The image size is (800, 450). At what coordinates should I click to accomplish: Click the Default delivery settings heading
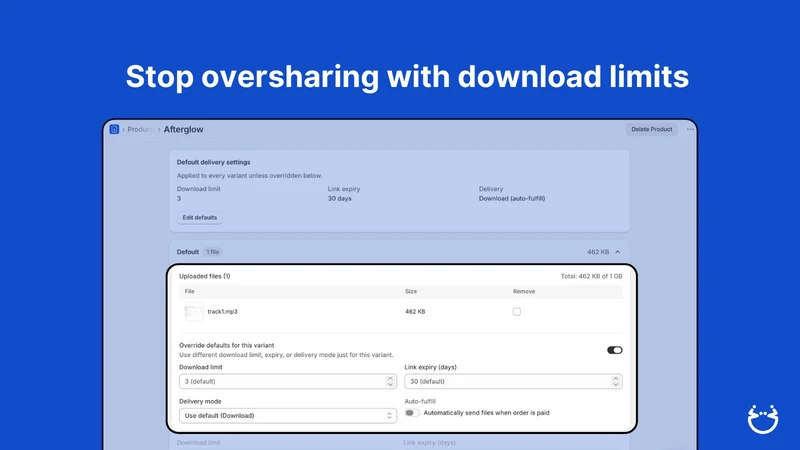point(213,162)
